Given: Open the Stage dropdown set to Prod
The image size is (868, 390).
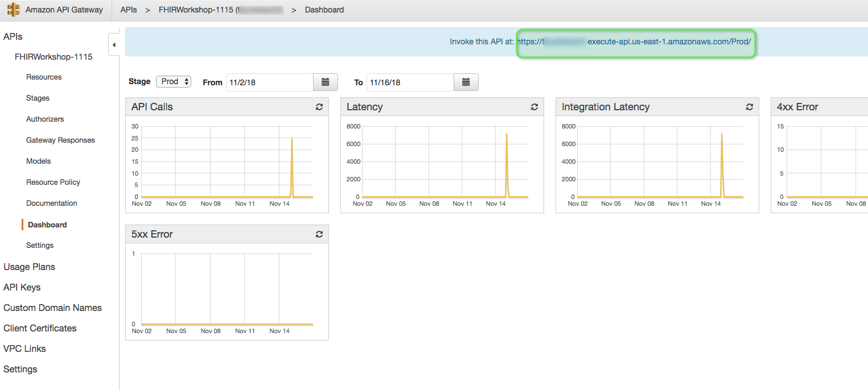Looking at the screenshot, I should click(x=174, y=81).
